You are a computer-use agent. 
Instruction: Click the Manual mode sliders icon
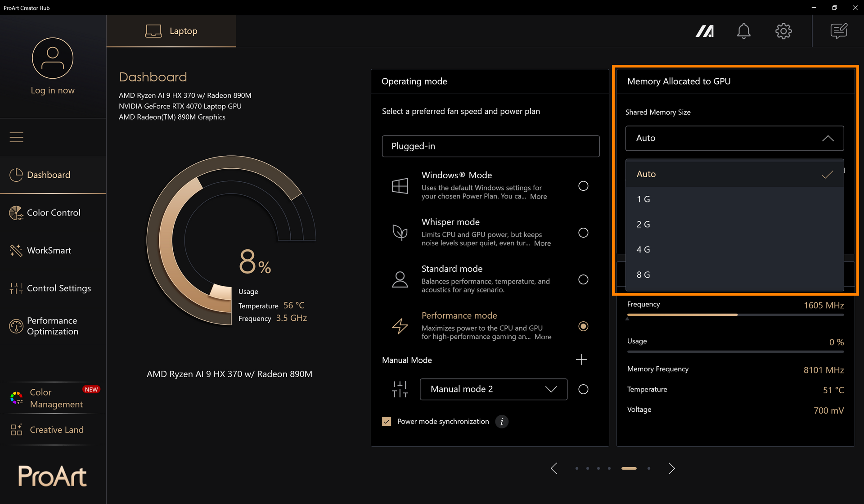[x=400, y=389]
